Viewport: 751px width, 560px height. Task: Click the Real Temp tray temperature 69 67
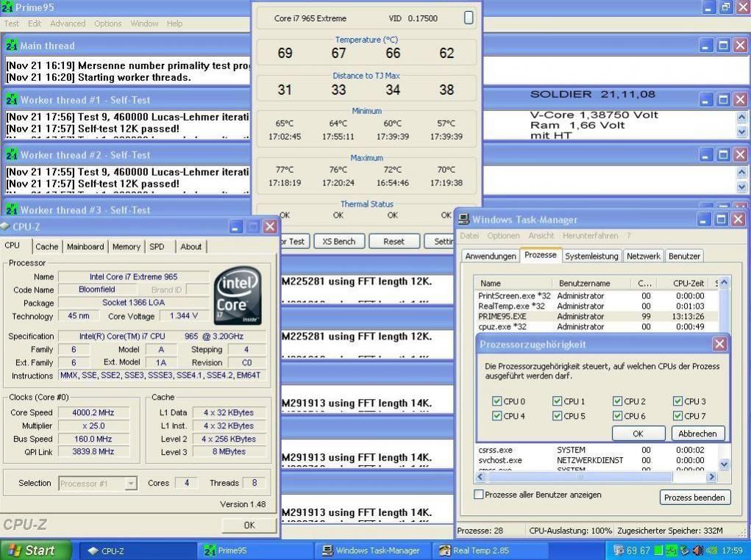[x=638, y=550]
